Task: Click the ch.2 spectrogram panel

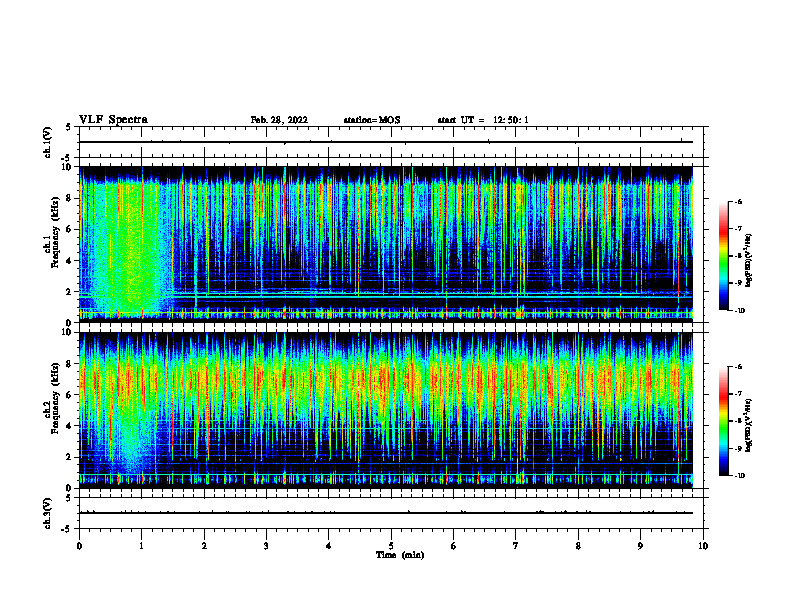Action: (386, 410)
